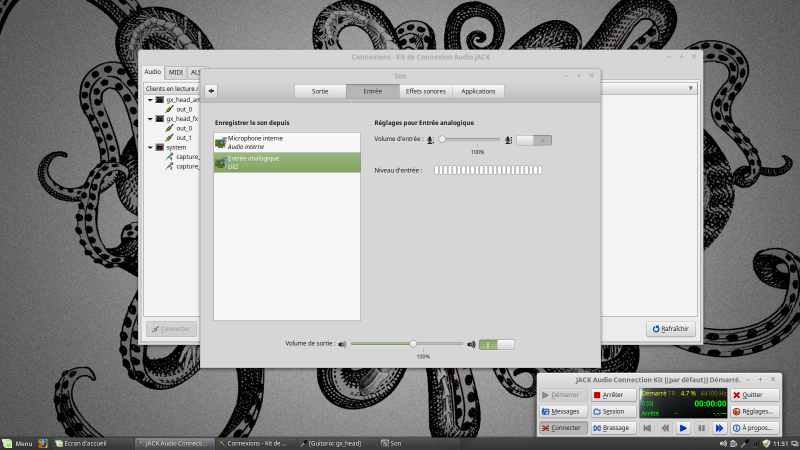Click the loud microphone icon beside input slider
The height and width of the screenshot is (450, 800).
tap(508, 140)
